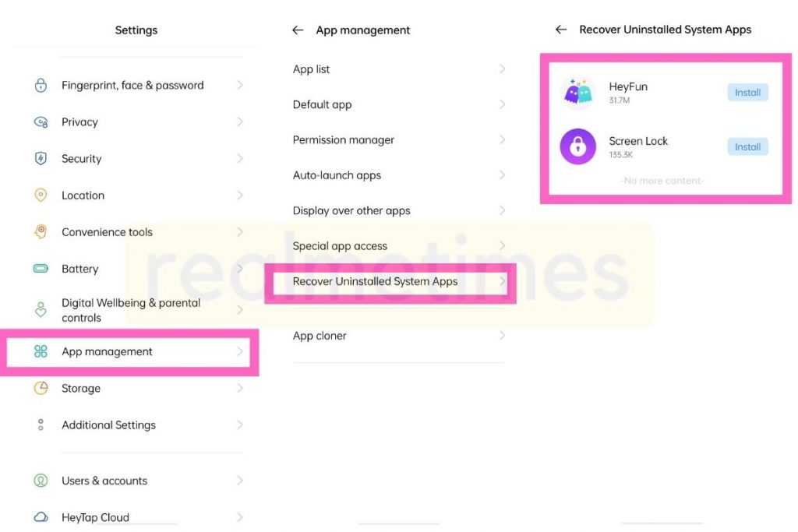The height and width of the screenshot is (532, 798).
Task: Click the back arrow on App management
Action: click(297, 30)
